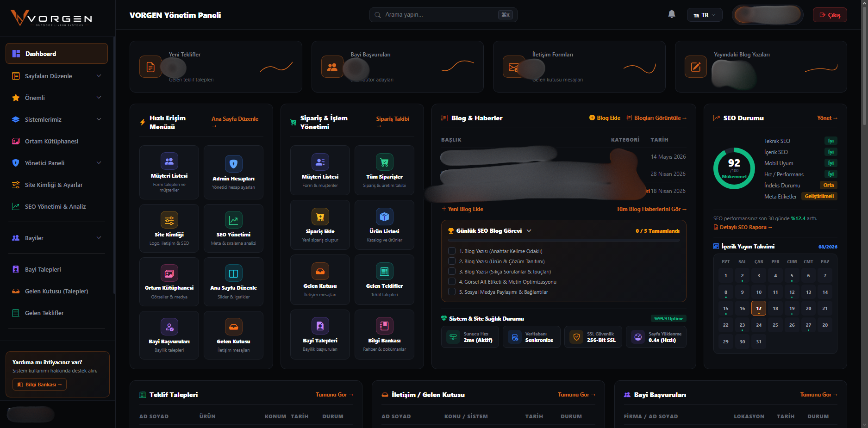Click the Yönet link in SEO Durumu
Viewport: 868px width, 428px height.
(x=827, y=118)
